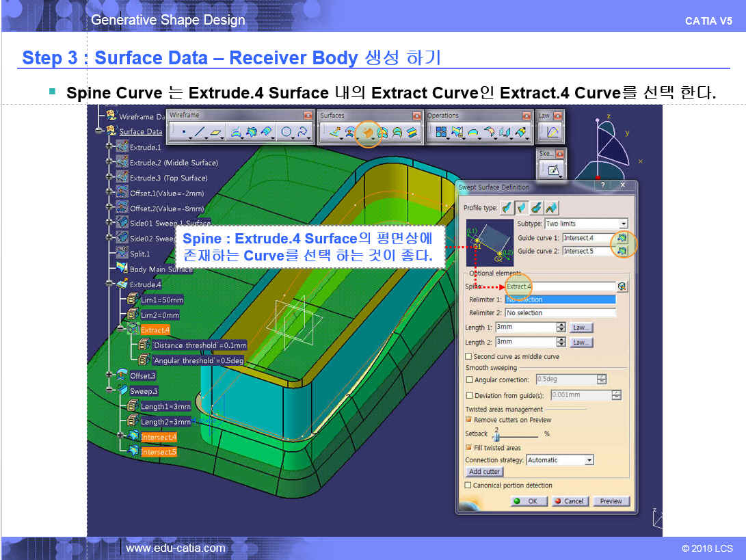Screen dimensions: 746x560
Task: Click the Relimiter 2 selection field
Action: [559, 312]
